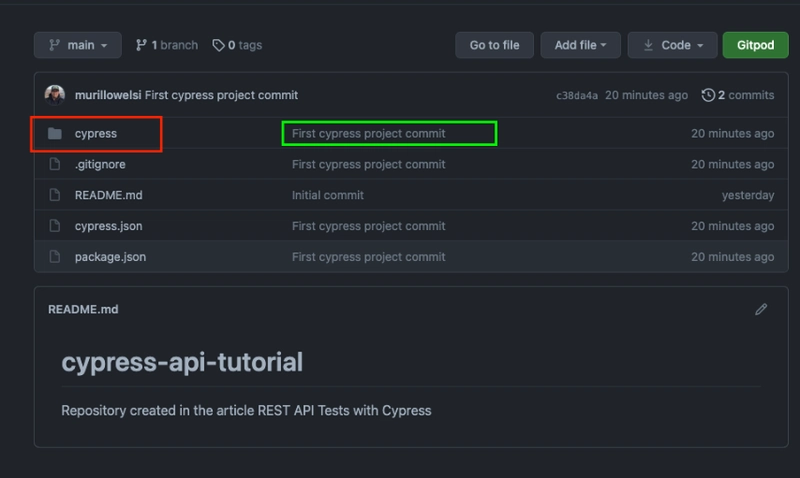Viewport: 800px width, 478px height.
Task: Open the .gitignore file
Action: point(100,164)
